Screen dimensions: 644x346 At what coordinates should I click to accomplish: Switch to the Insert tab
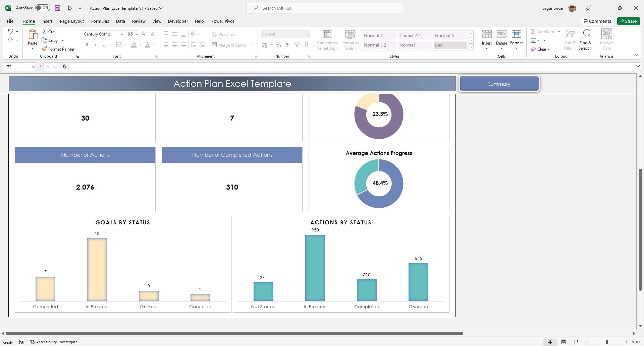[x=47, y=21]
